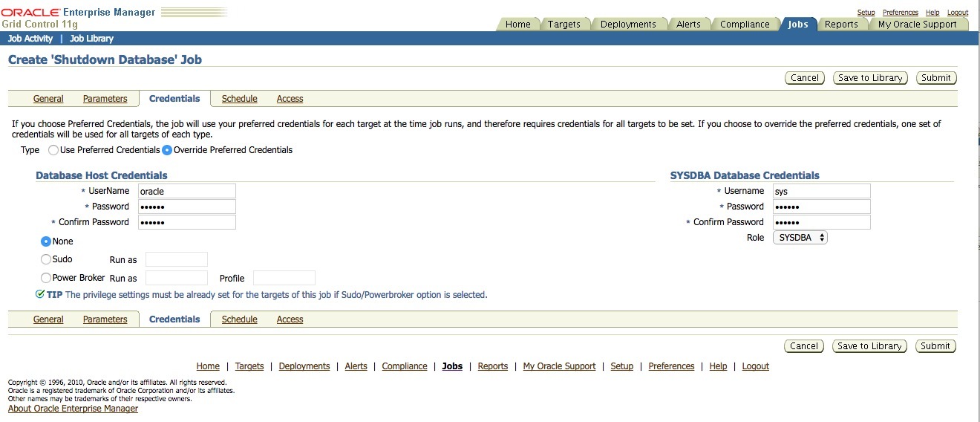Click the lower Submit button
This screenshot has height=422, width=980.
(936, 346)
